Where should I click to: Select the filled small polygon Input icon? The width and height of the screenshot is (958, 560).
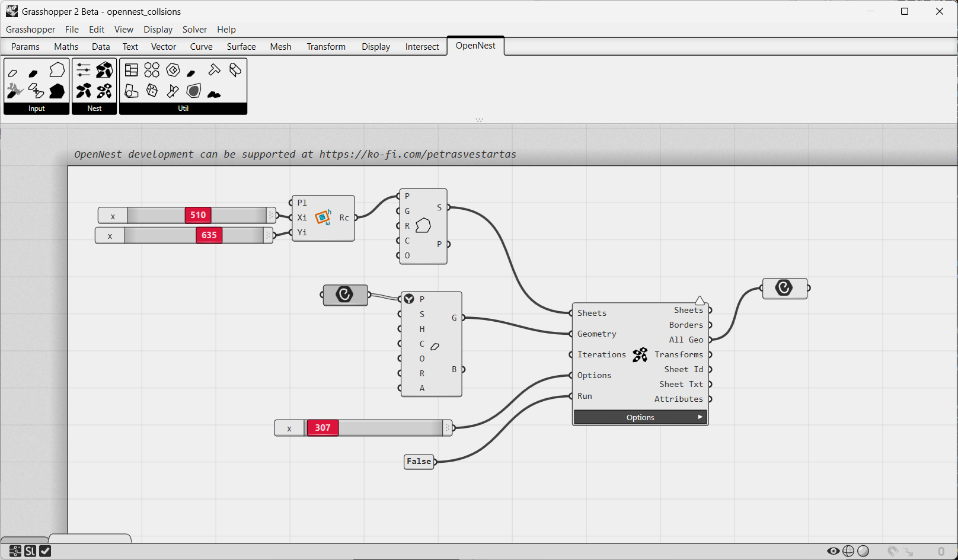point(33,73)
